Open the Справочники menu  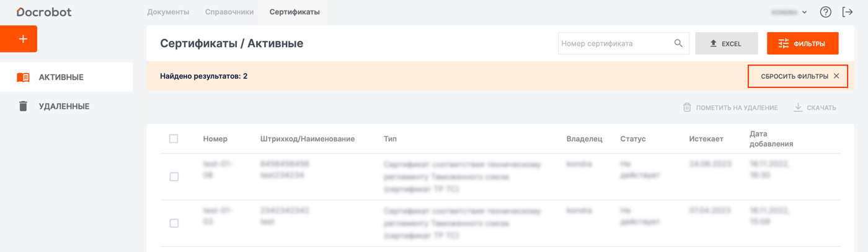tap(229, 12)
